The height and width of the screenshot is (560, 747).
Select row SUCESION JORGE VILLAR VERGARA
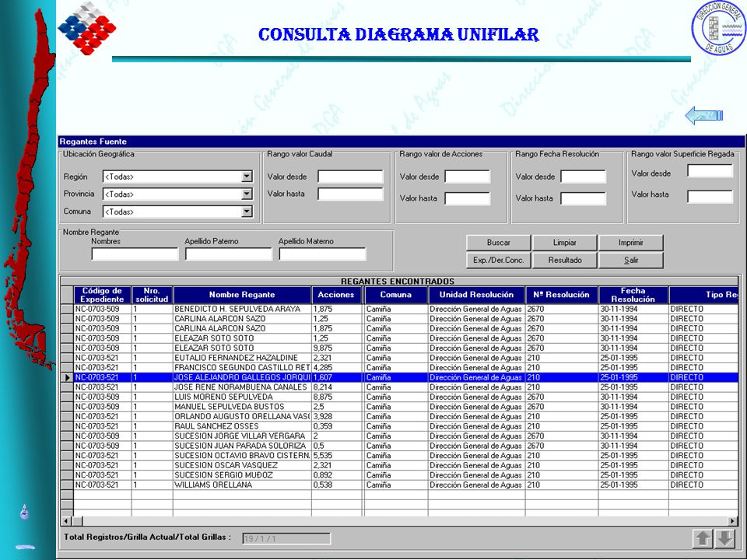click(400, 436)
